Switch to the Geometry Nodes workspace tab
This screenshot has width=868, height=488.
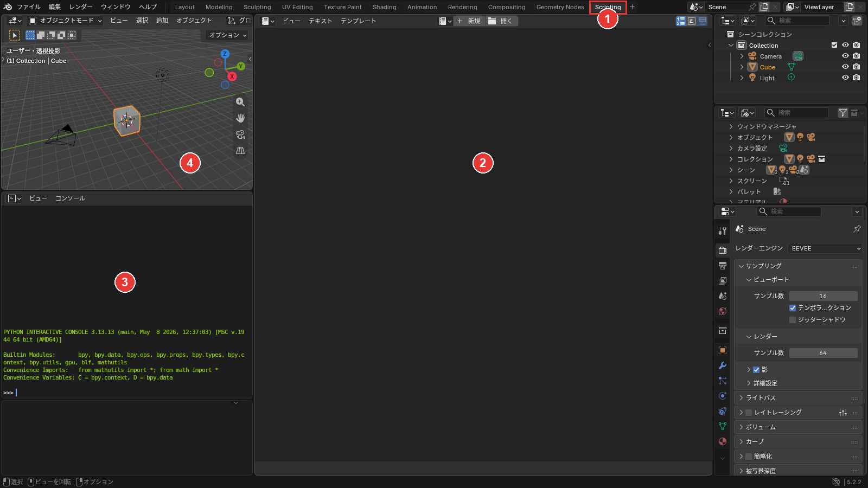(x=560, y=7)
